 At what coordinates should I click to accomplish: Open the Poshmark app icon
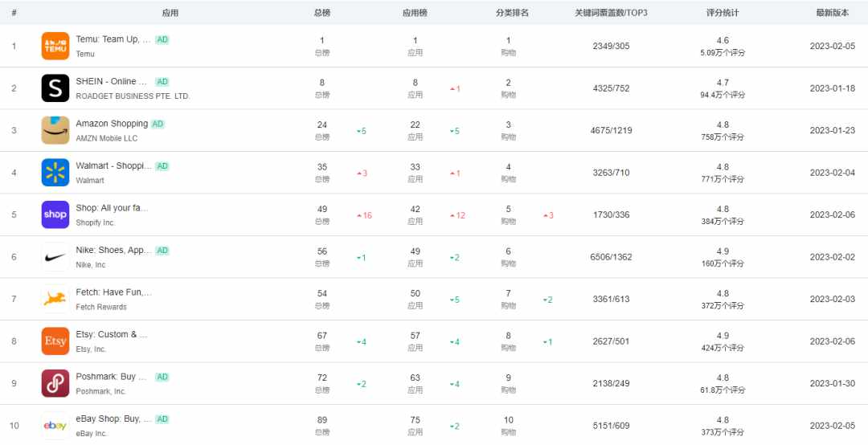pos(55,384)
